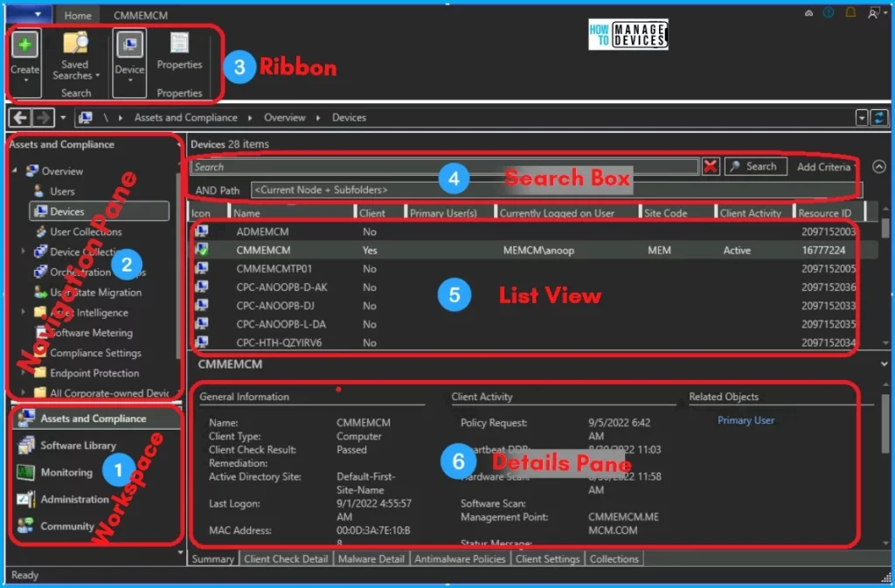Click the back navigation arrow
Image resolution: width=895 pixels, height=588 pixels.
[x=19, y=117]
